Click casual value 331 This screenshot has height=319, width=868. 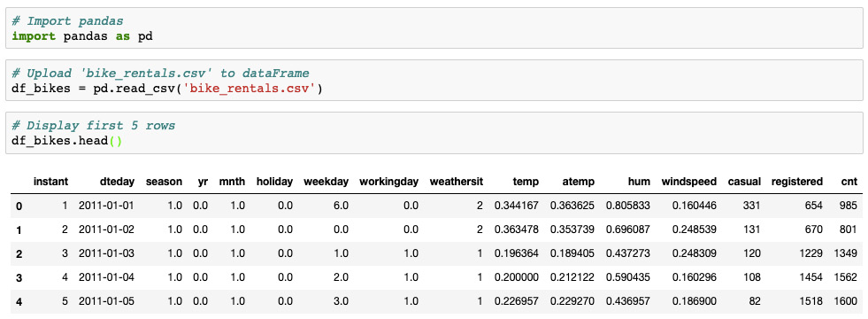point(753,206)
